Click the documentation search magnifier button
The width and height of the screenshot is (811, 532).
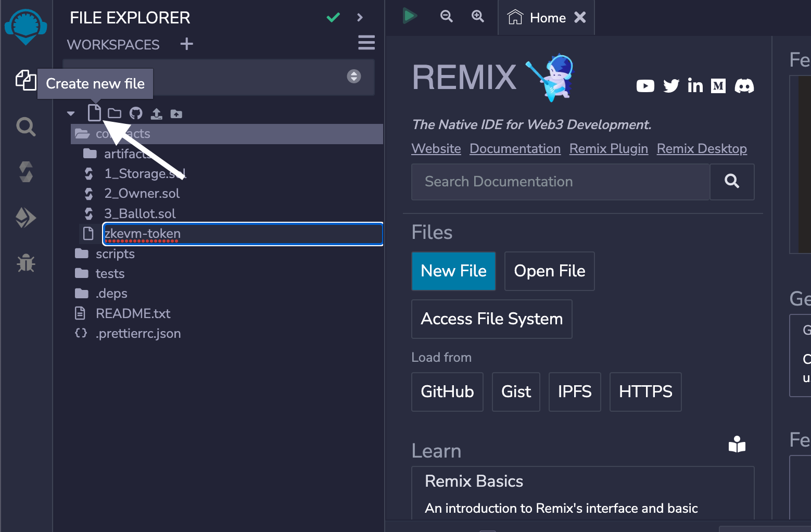pos(732,182)
